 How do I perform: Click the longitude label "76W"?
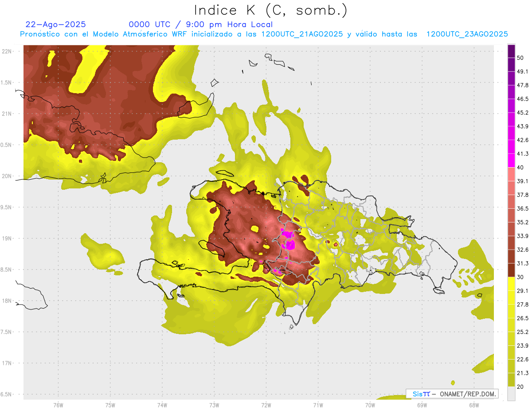(x=58, y=405)
